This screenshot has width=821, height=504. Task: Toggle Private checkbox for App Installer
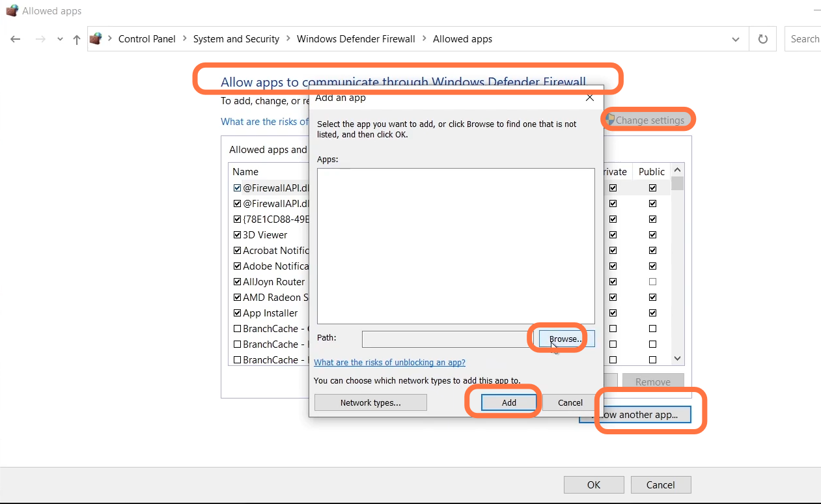(x=613, y=313)
